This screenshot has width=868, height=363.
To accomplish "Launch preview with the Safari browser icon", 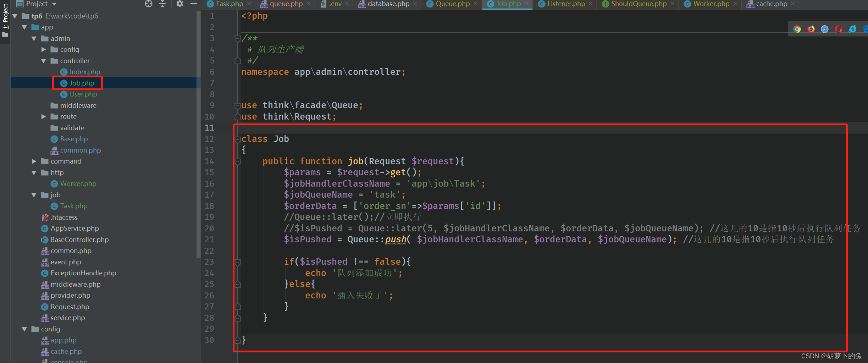I will coord(825,29).
